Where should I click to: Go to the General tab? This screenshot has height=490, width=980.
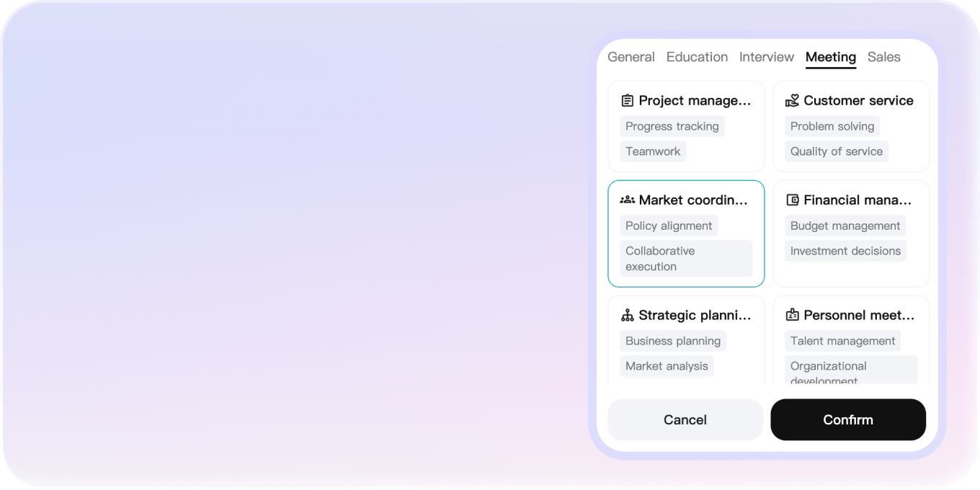tap(631, 56)
